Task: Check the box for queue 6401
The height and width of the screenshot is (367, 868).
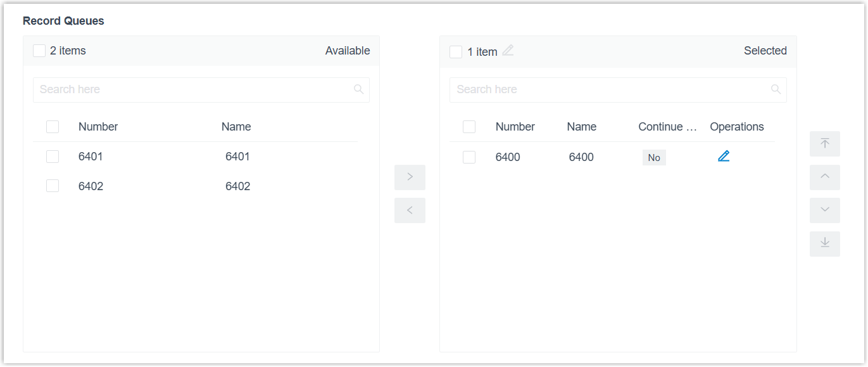Action: tap(53, 157)
